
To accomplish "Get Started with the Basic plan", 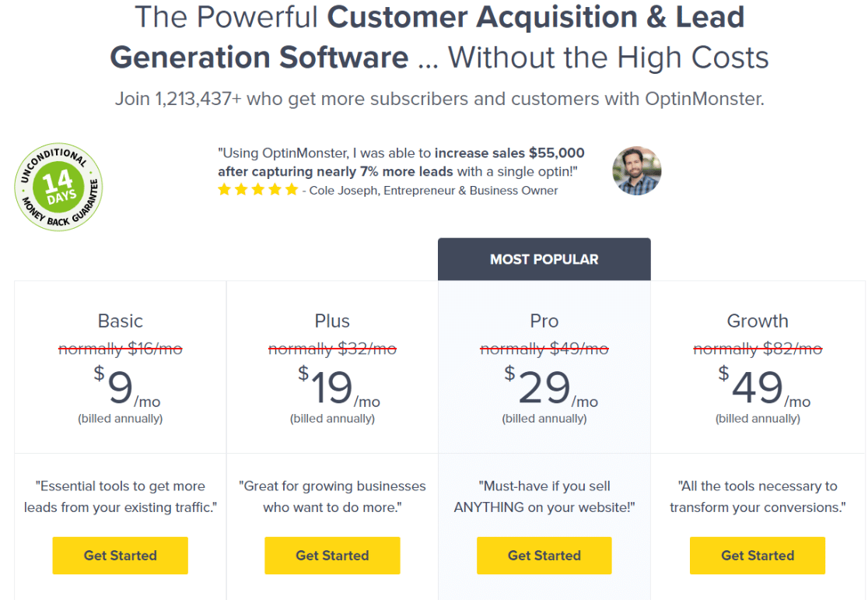I will pos(120,555).
